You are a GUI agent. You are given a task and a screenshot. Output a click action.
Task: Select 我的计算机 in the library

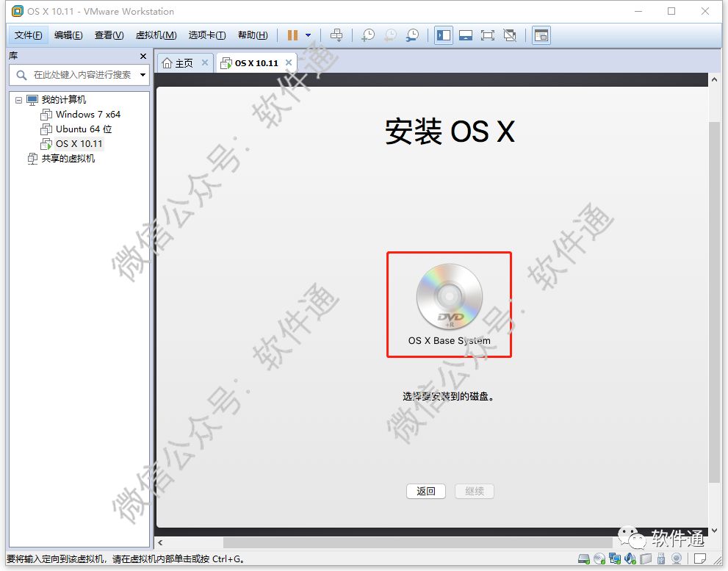tap(64, 100)
